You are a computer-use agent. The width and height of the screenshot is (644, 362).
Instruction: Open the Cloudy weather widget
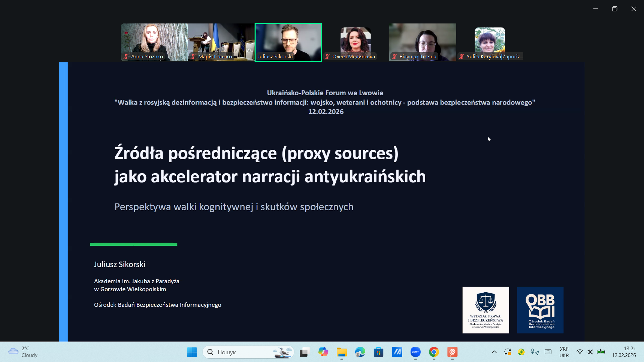pyautogui.click(x=23, y=352)
